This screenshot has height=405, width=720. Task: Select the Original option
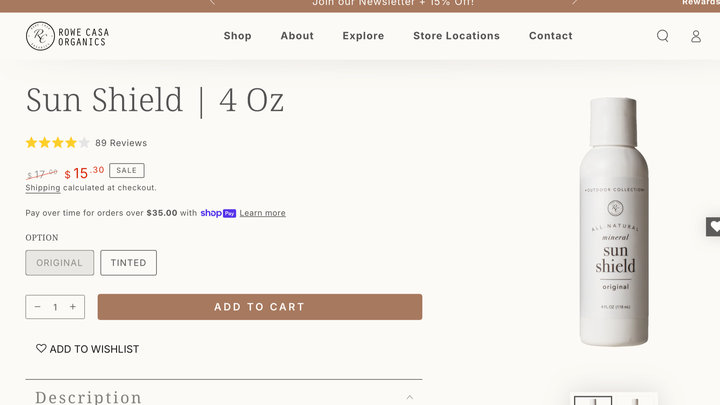pyautogui.click(x=60, y=263)
